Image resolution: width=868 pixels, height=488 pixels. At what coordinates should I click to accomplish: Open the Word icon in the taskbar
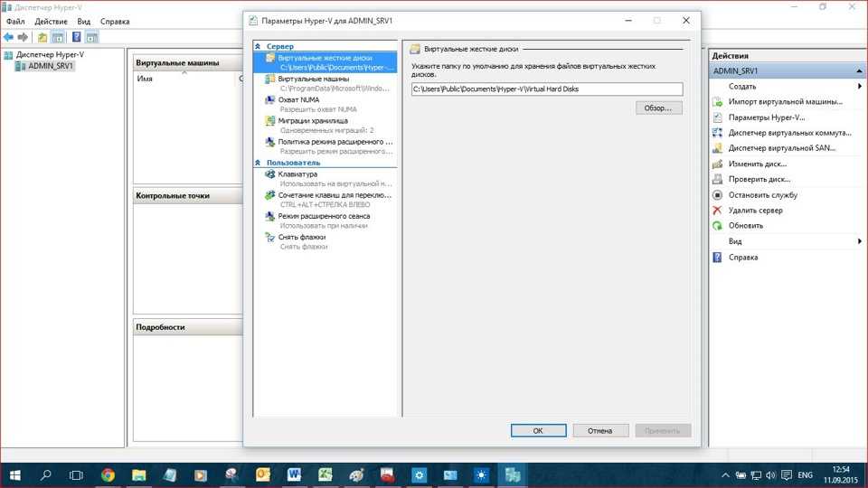click(x=294, y=474)
